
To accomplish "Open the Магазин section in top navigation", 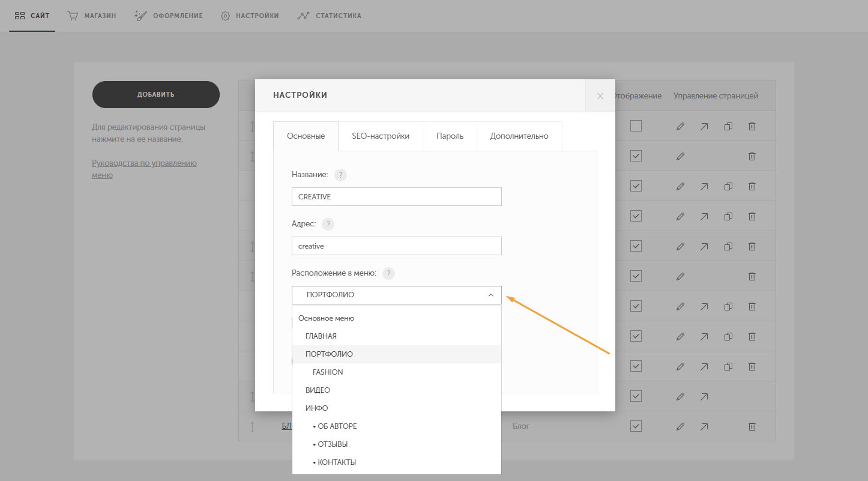I will [x=92, y=16].
